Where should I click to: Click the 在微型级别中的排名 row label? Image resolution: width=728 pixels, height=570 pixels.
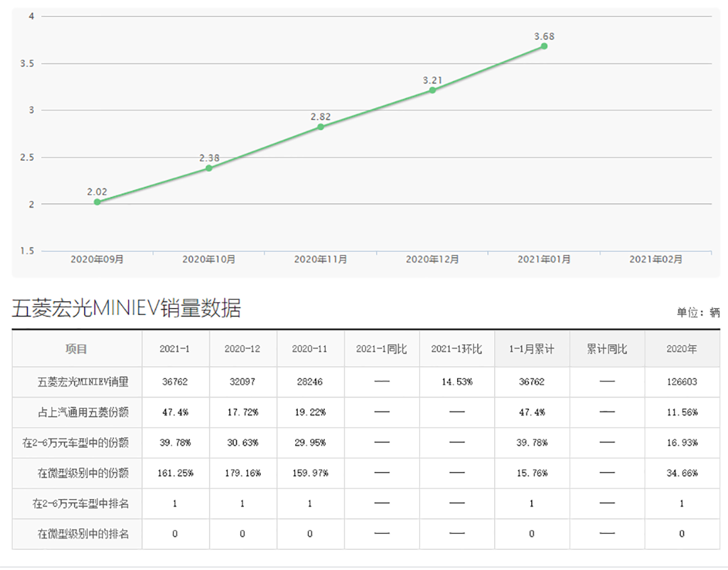pyautogui.click(x=82, y=534)
